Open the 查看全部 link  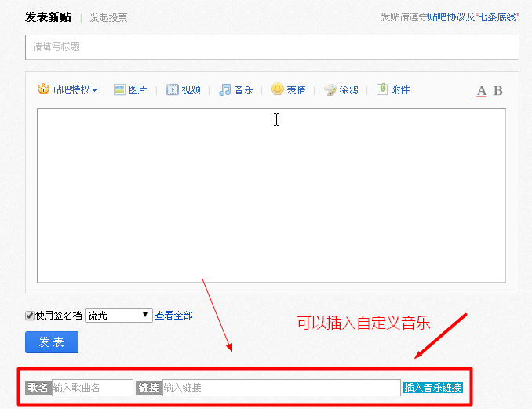(173, 316)
